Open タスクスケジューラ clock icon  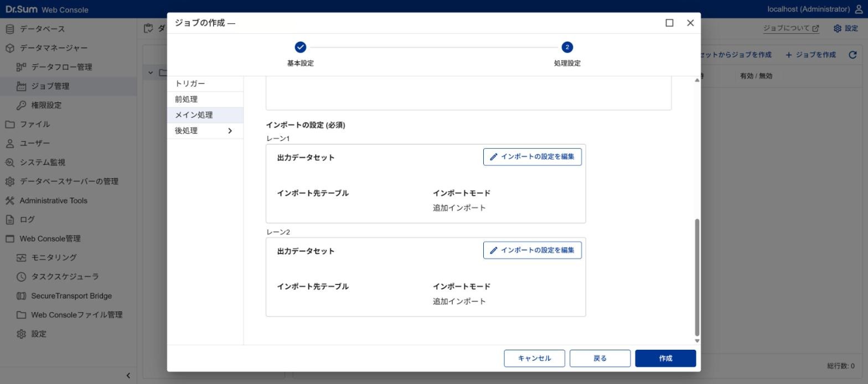click(21, 277)
